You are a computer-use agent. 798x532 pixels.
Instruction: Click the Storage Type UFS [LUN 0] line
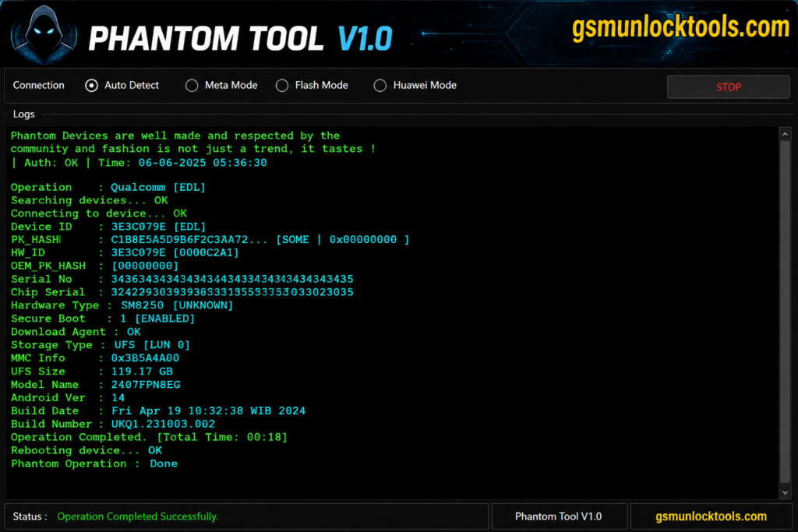tap(101, 345)
